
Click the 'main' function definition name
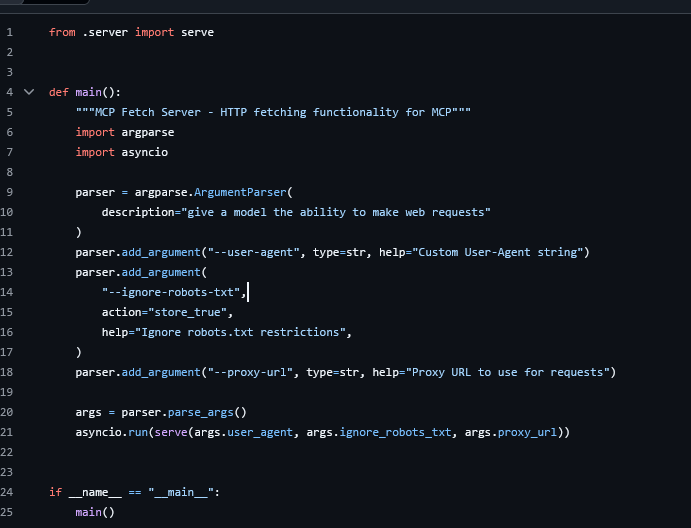point(88,92)
